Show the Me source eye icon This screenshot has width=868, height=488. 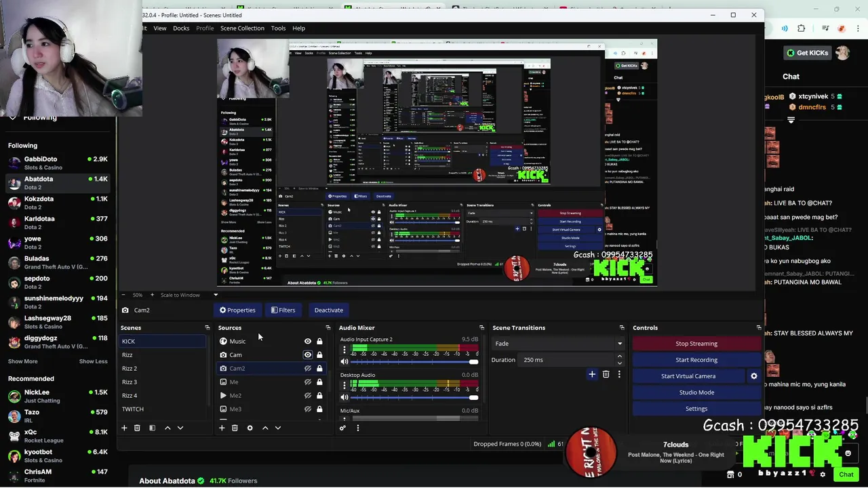tap(308, 382)
